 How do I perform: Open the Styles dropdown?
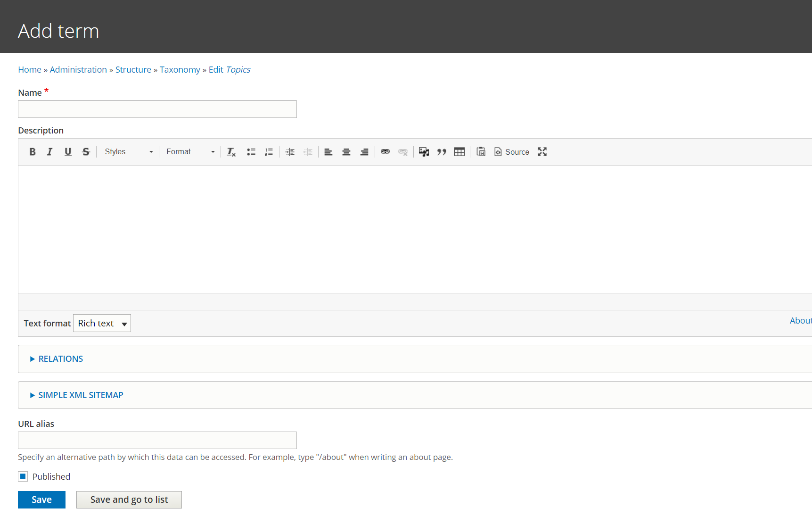(129, 152)
